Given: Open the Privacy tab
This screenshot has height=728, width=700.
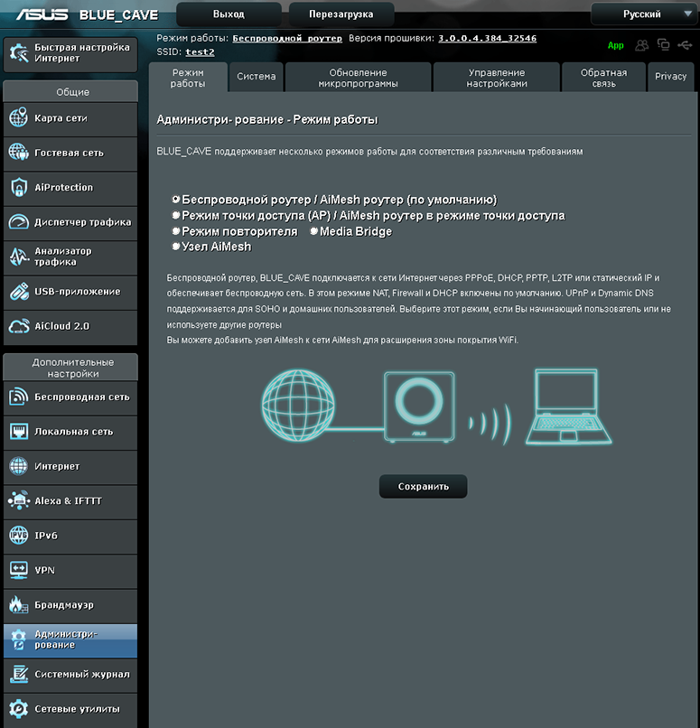Looking at the screenshot, I should 671,76.
